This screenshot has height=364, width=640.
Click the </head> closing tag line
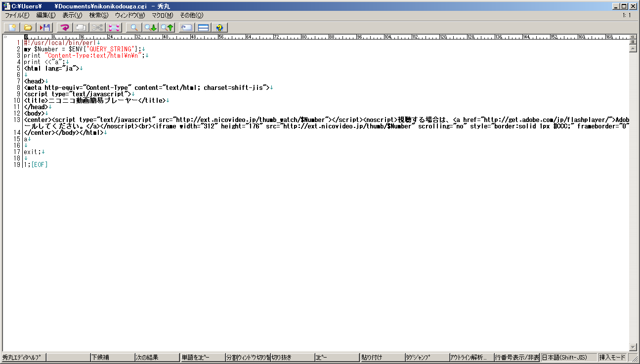(x=38, y=107)
